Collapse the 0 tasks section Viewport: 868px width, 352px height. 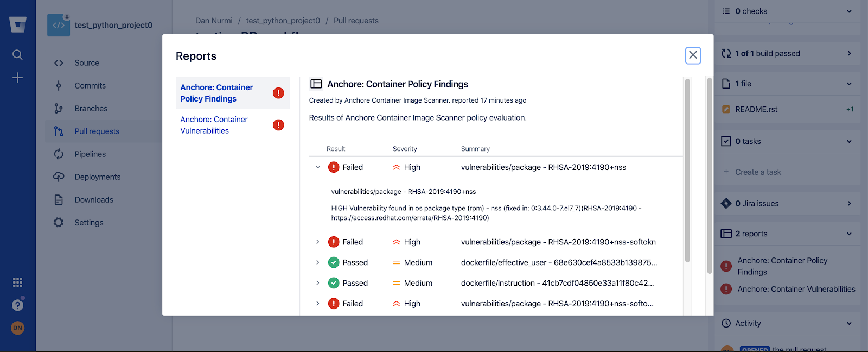849,141
